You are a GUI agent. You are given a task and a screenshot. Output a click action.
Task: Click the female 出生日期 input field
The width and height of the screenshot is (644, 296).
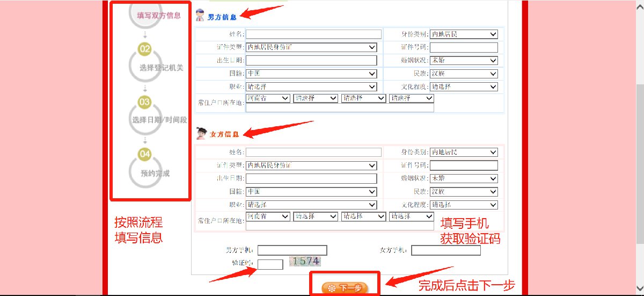coord(311,178)
